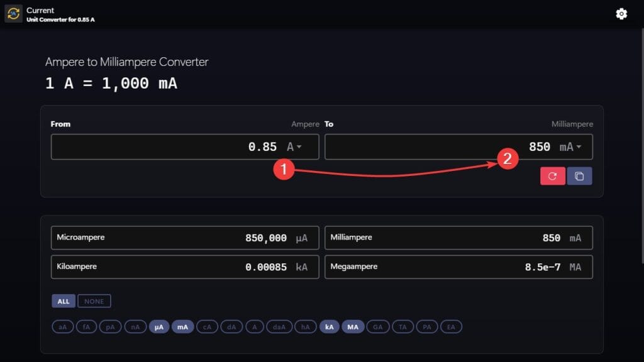Copy the result with the copy icon
Screen dimensions: 644x362
pyautogui.click(x=579, y=176)
